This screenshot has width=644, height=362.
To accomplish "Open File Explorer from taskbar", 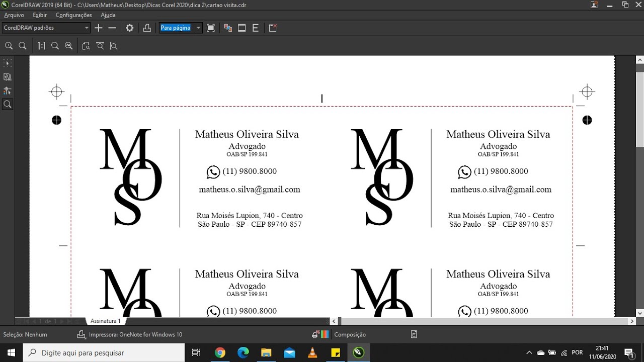I will 266,352.
